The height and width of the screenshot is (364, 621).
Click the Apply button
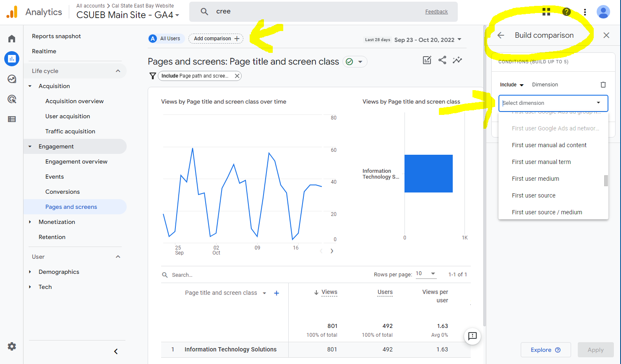595,350
